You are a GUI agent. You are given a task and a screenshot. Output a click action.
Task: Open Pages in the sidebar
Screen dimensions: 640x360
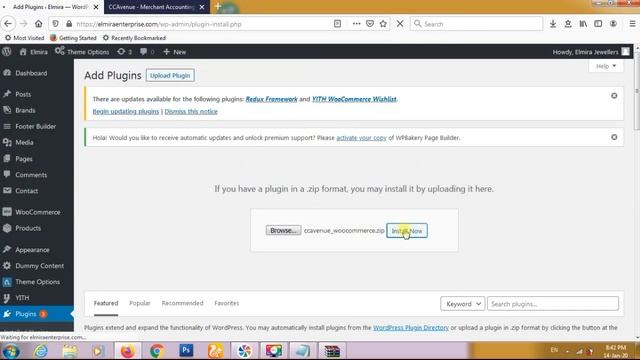pos(24,159)
